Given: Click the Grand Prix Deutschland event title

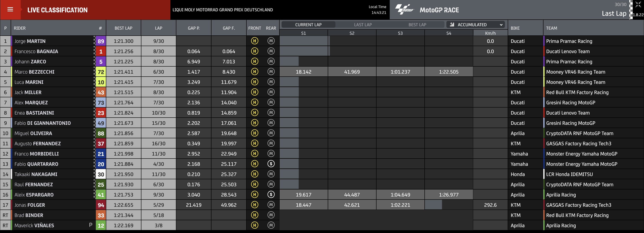Looking at the screenshot, I should [223, 10].
